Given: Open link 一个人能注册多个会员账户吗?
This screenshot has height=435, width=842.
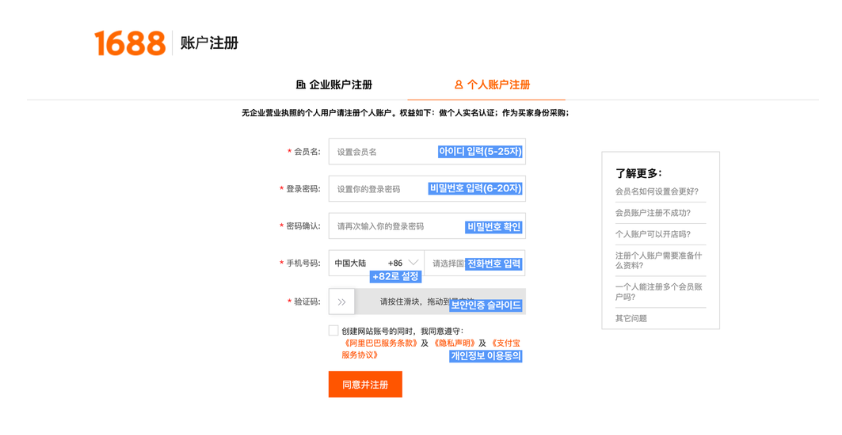Looking at the screenshot, I should [x=658, y=292].
